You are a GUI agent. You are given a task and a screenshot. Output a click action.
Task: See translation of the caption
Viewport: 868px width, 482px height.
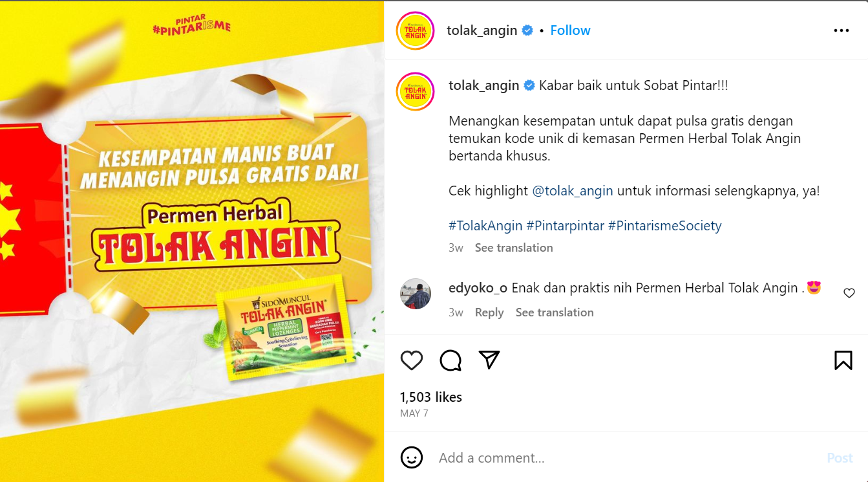[514, 248]
